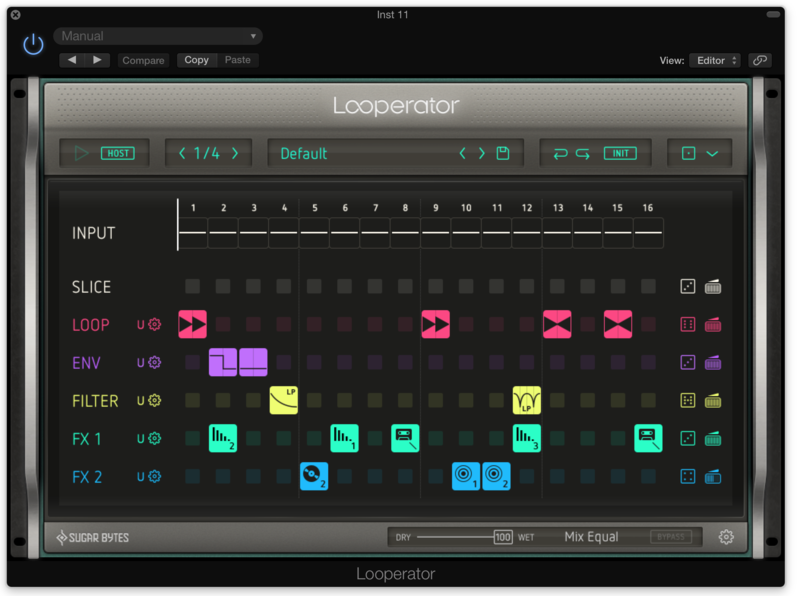Open settings gear in bottom bar

tap(726, 537)
